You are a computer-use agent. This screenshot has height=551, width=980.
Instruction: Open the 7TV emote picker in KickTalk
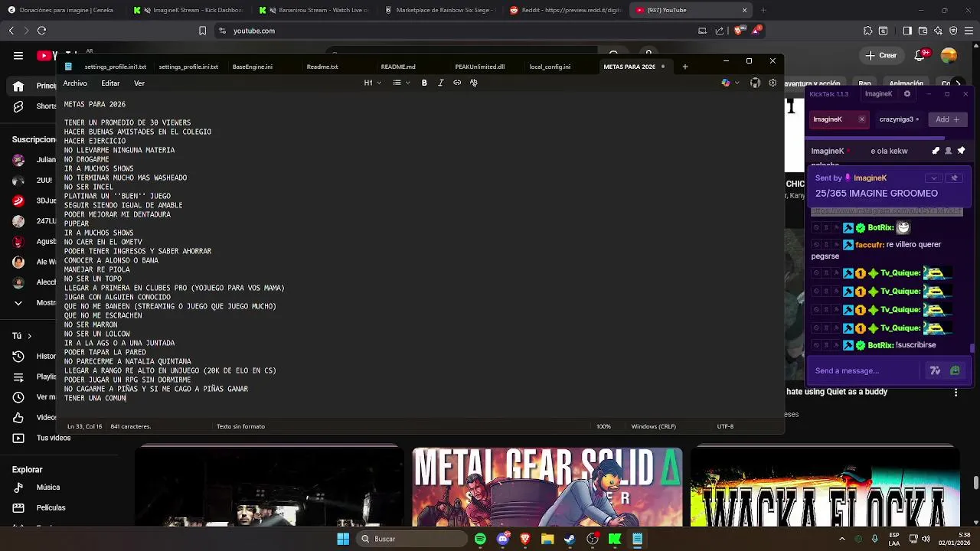[x=935, y=371]
